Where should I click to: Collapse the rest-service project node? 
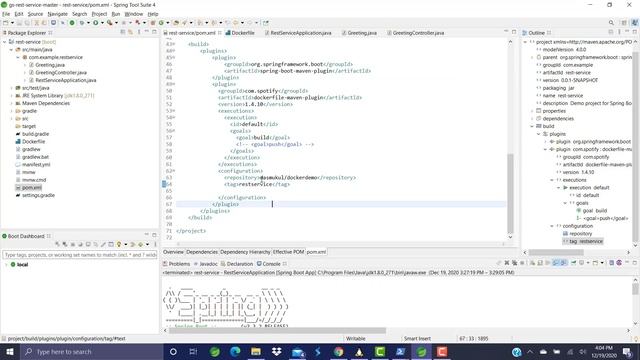click(x=4, y=42)
